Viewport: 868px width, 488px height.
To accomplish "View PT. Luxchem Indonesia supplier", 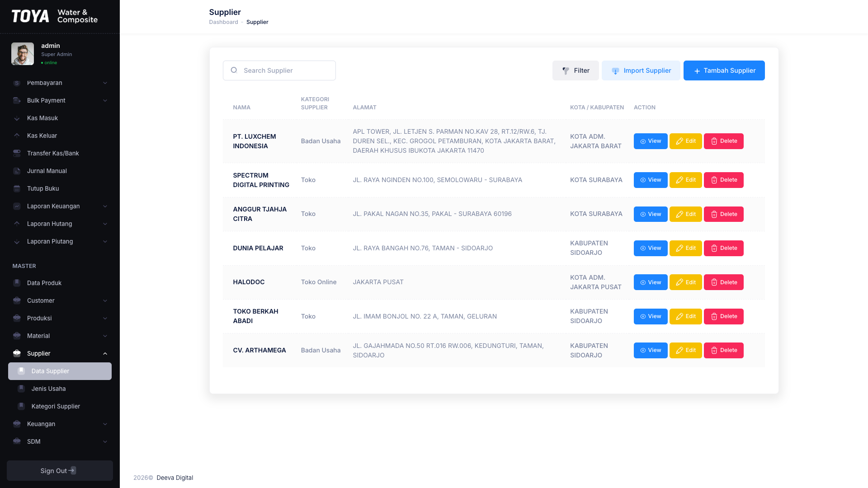I will [650, 141].
